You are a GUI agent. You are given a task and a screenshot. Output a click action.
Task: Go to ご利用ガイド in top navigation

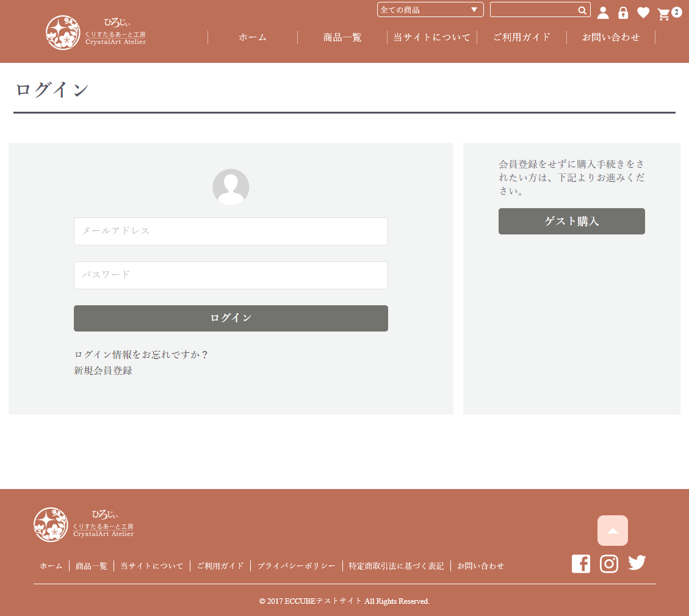click(522, 38)
